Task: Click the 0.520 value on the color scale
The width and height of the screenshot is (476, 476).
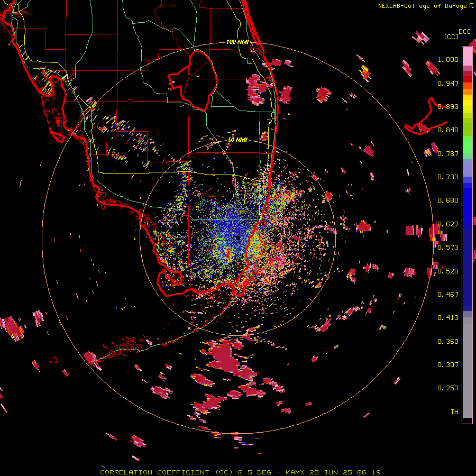Action: pos(448,271)
